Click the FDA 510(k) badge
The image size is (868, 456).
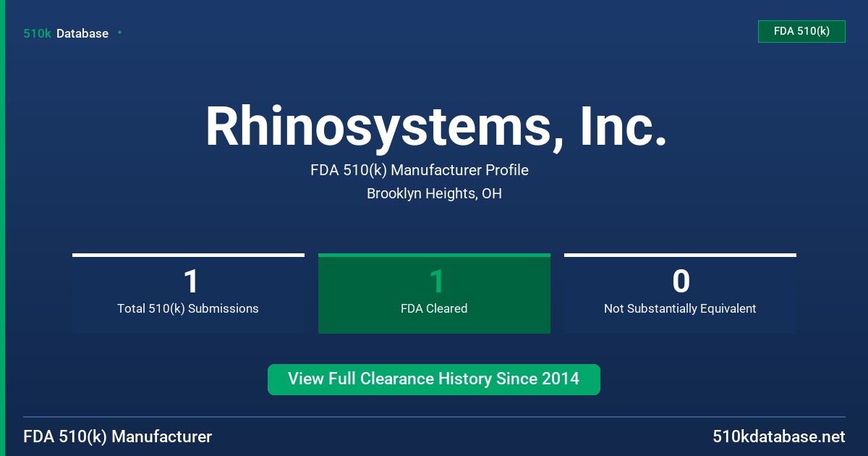tap(801, 31)
